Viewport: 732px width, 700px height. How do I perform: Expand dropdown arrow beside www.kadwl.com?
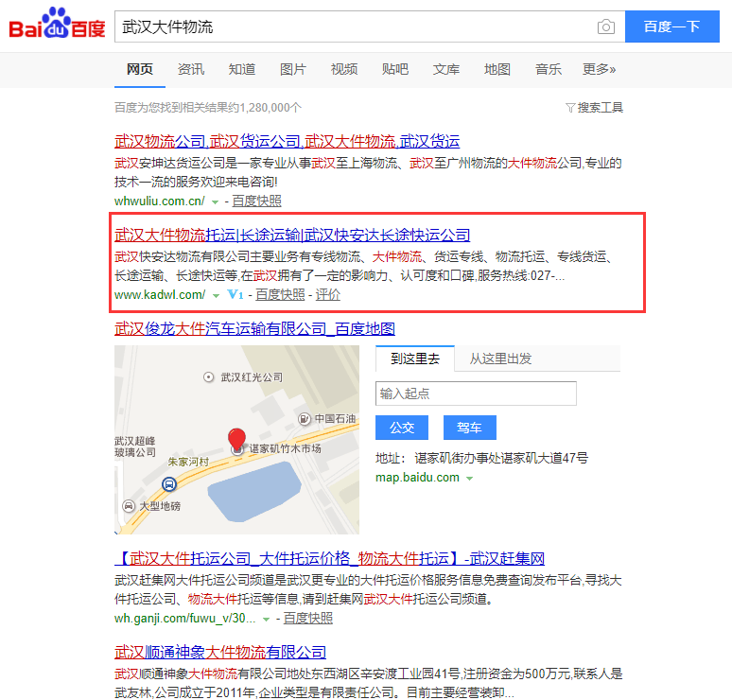tap(216, 296)
